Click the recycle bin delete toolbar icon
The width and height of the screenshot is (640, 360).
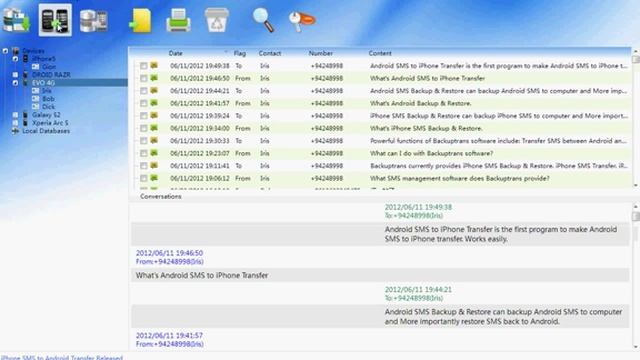(216, 20)
